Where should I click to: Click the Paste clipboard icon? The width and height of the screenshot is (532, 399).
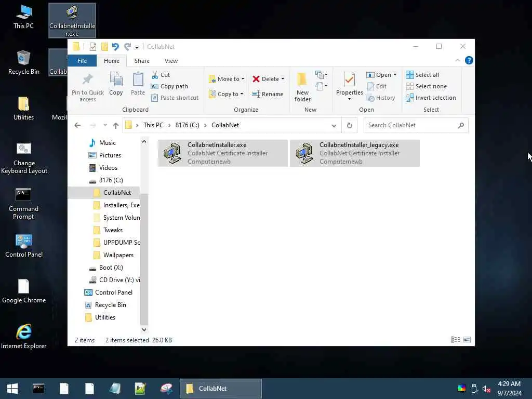[x=138, y=79]
